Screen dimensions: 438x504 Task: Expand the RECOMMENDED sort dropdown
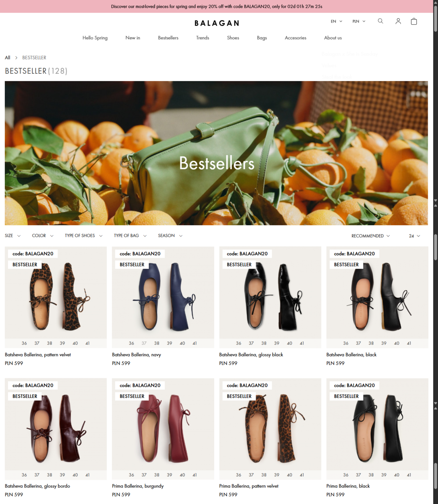371,236
